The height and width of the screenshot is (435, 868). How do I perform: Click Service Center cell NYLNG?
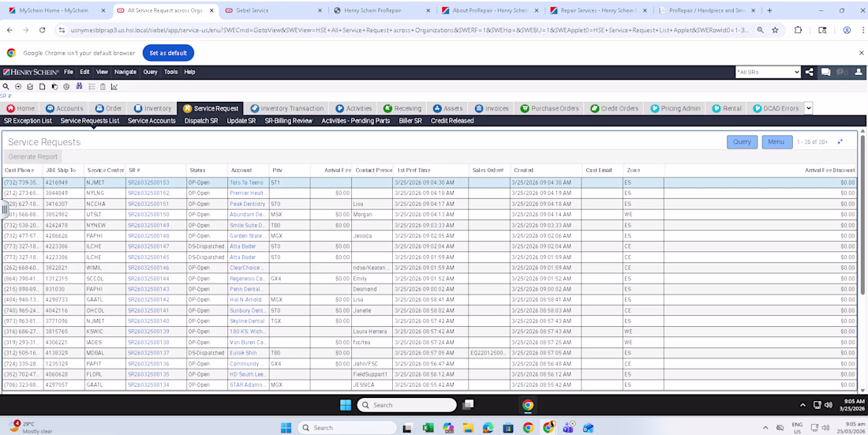coord(105,193)
